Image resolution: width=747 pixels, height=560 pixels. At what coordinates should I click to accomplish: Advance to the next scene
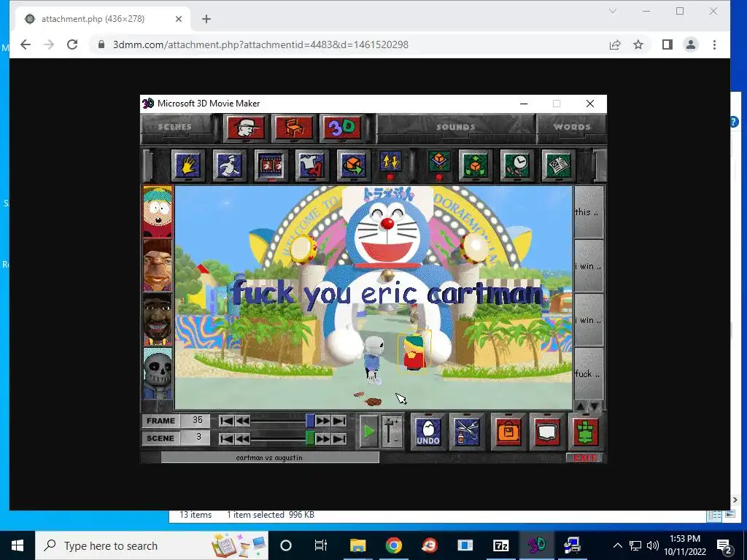[323, 438]
